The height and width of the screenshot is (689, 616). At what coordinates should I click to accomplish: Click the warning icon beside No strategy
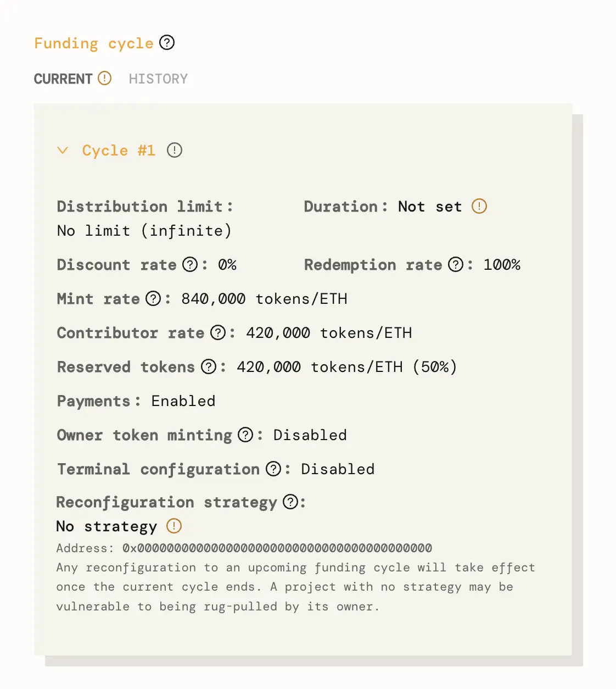pyautogui.click(x=174, y=526)
